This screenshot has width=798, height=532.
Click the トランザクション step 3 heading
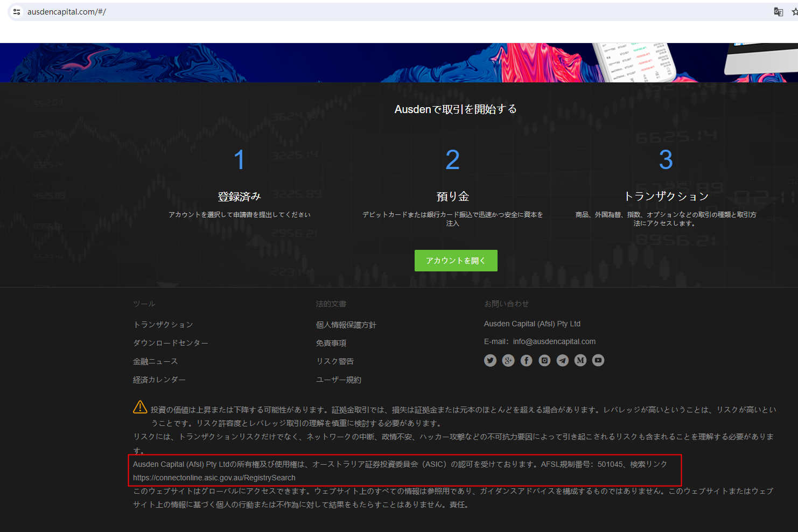[x=666, y=197]
